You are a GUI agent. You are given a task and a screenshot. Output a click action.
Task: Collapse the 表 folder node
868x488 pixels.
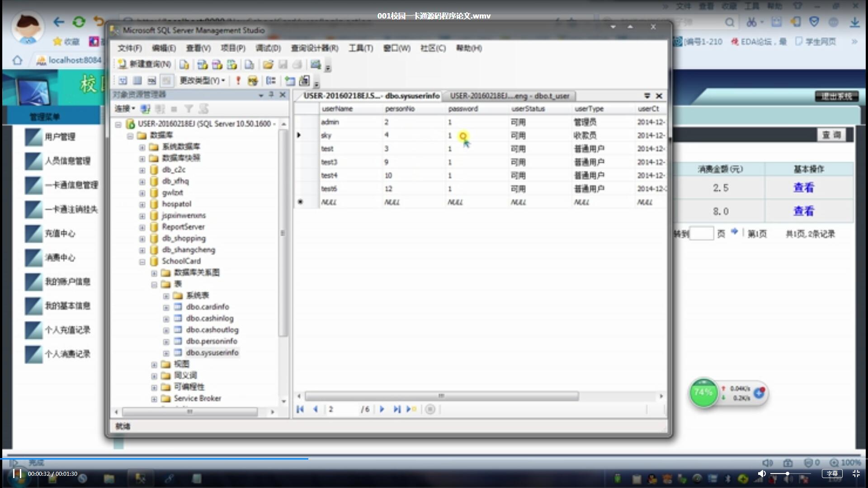point(154,285)
